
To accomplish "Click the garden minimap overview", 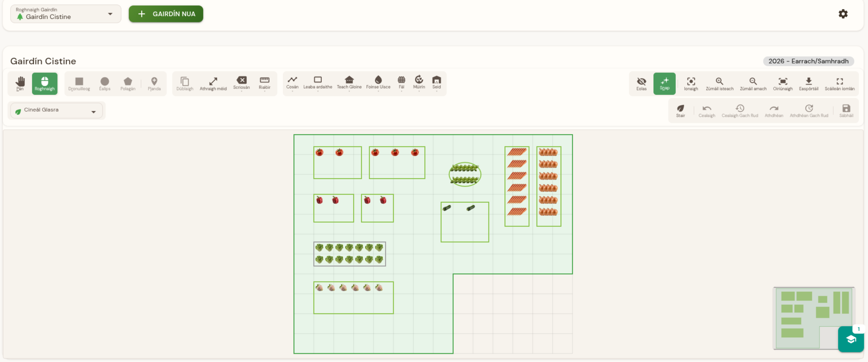I will (813, 318).
